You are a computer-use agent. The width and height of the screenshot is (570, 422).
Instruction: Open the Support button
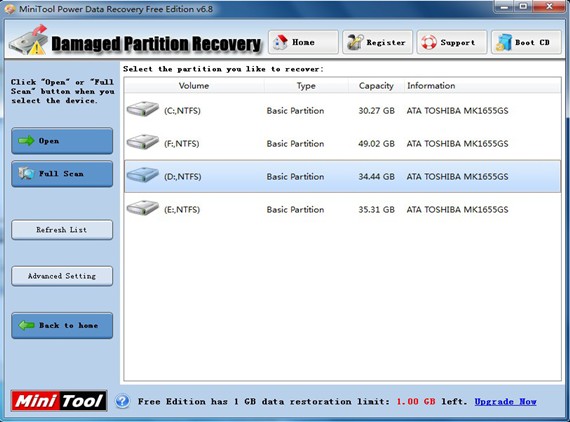pyautogui.click(x=451, y=43)
